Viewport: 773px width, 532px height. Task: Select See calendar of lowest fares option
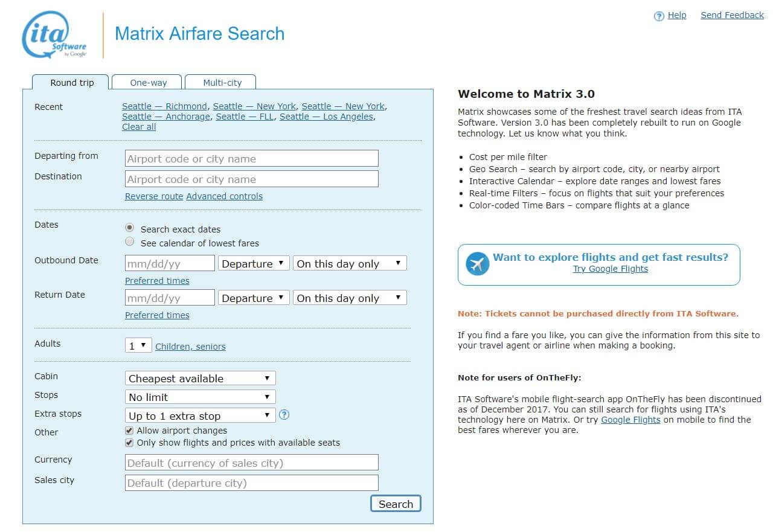129,242
